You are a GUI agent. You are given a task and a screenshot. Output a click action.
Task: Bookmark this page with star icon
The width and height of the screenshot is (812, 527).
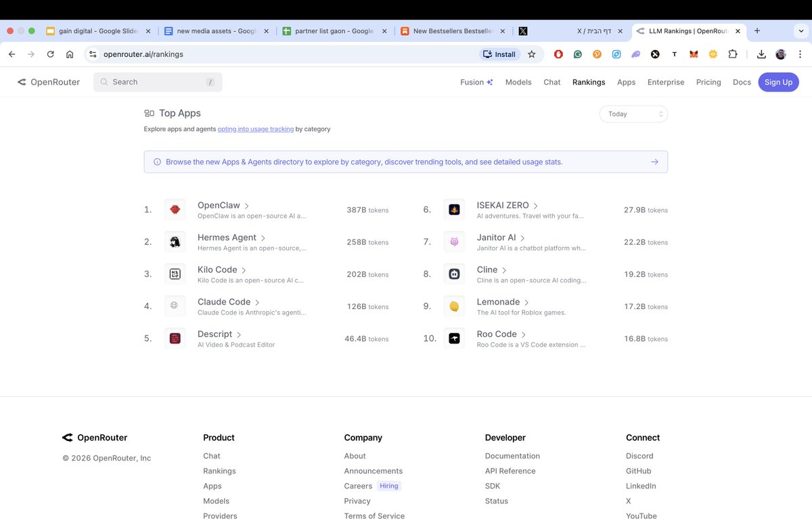pos(532,54)
